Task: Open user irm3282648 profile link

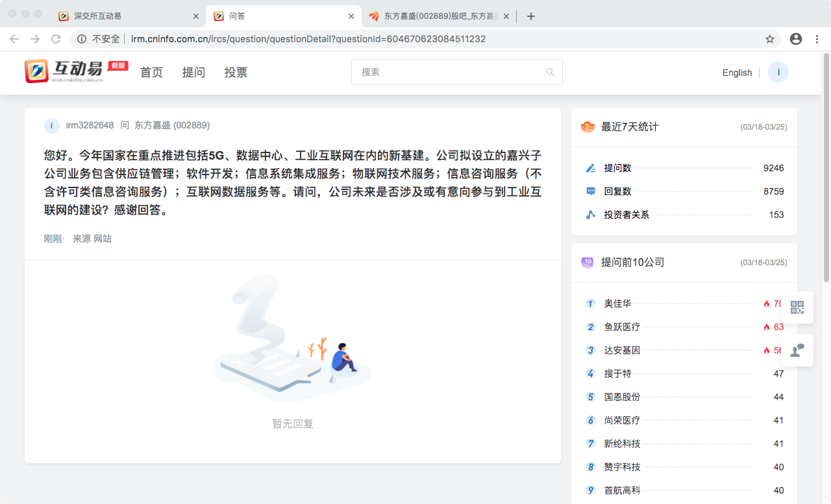Action: point(90,125)
